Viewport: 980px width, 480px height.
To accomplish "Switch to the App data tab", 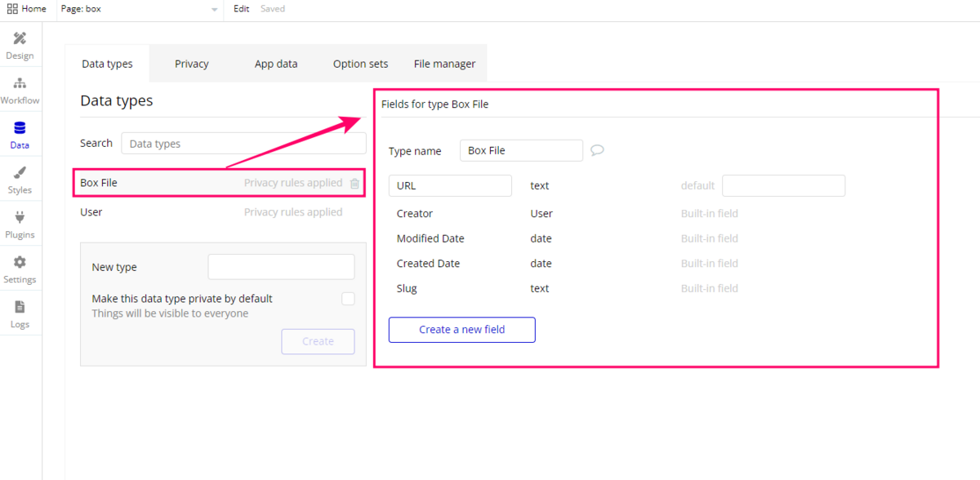I will tap(276, 64).
